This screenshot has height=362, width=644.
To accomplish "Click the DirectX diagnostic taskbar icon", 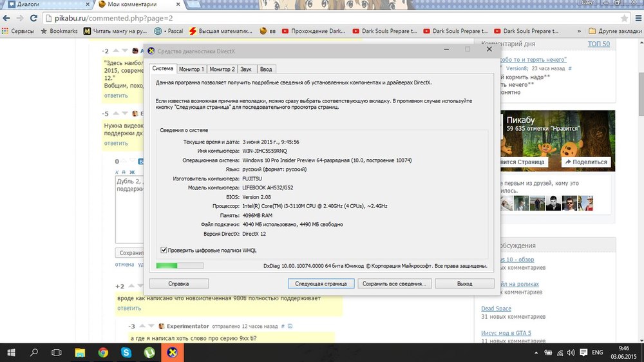I will pos(172,352).
